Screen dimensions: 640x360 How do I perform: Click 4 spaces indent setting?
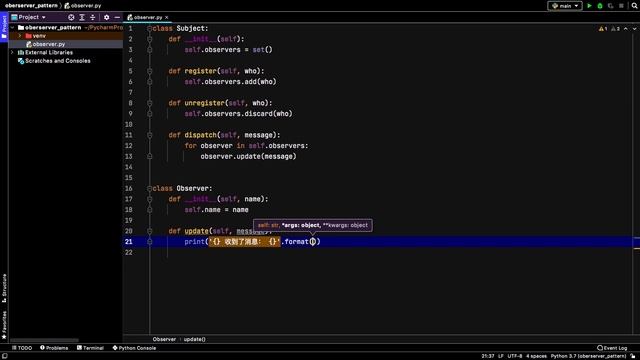pos(536,356)
